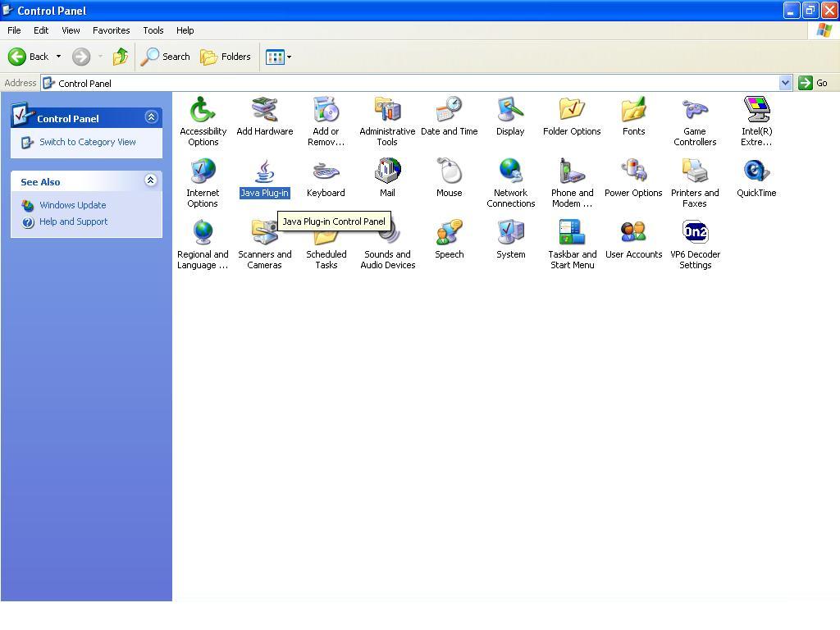Open Network Connections icon

[510, 172]
